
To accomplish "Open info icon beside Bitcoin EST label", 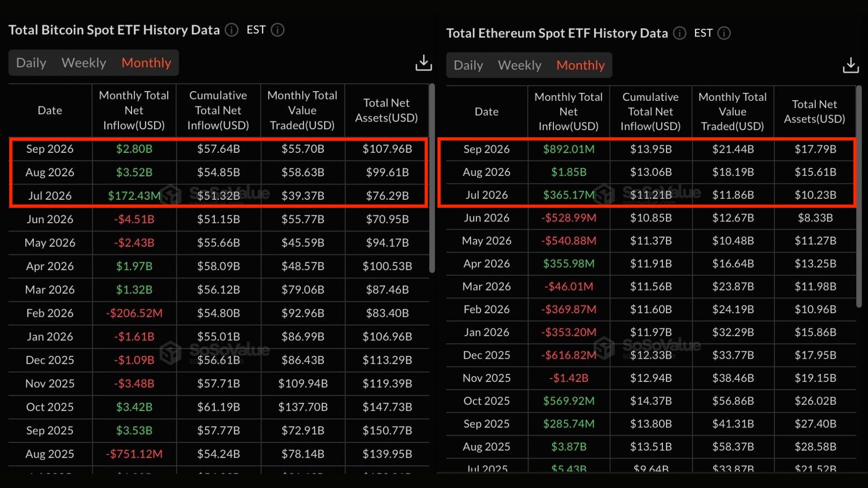I will 278,30.
